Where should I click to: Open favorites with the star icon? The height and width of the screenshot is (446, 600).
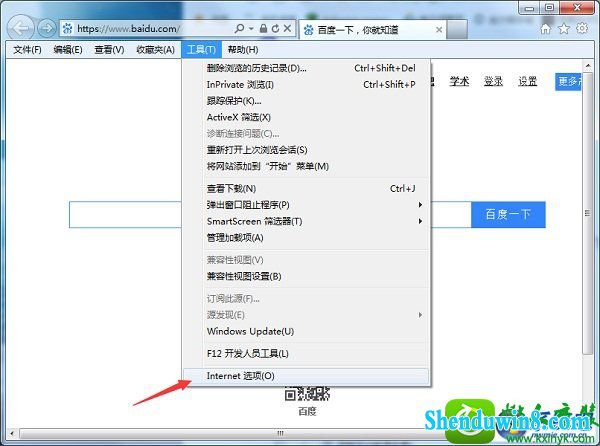(564, 28)
